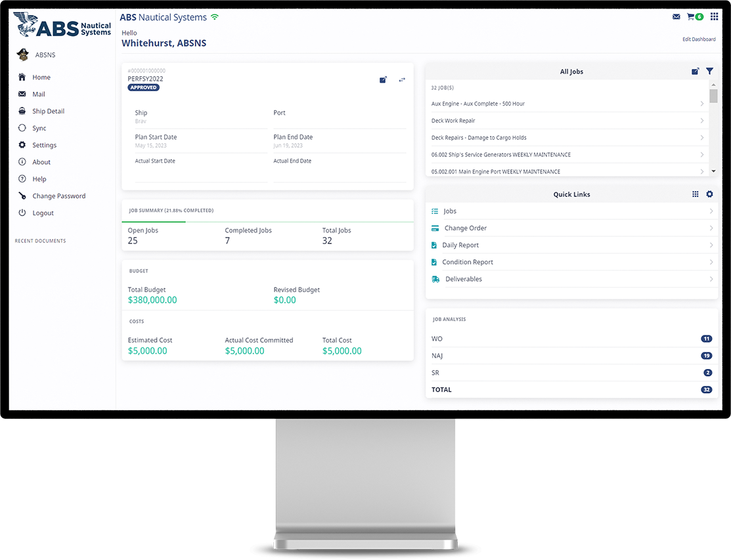Viewport: 731px width, 560px height.
Task: Click All Jobs scrollbar up arrow
Action: click(713, 85)
